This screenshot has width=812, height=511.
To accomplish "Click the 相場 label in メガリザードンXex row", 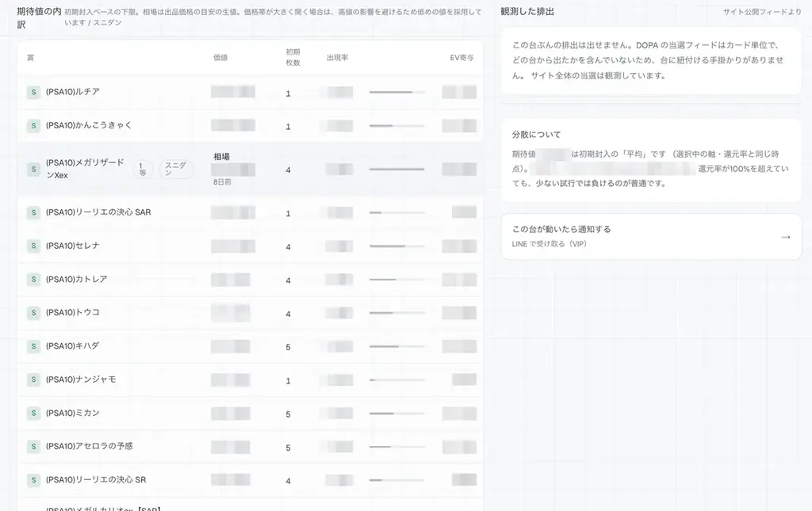I will pos(222,157).
